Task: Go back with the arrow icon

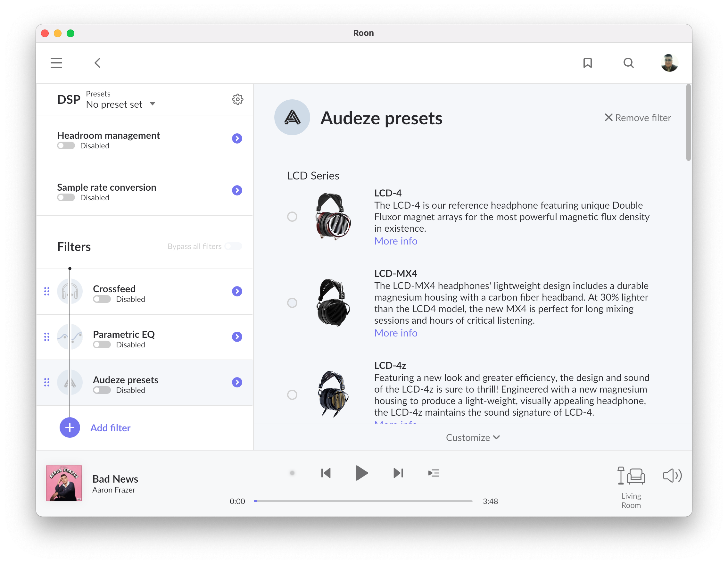Action: 97,63
